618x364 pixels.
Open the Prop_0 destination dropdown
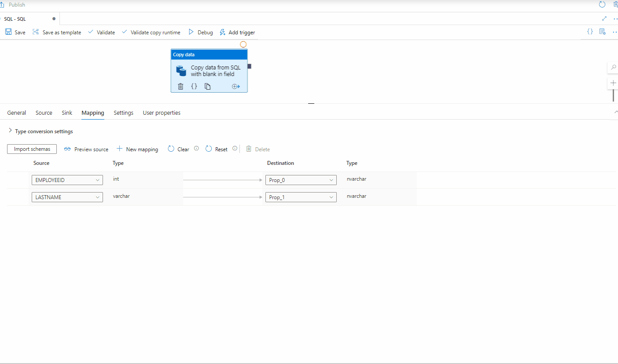tap(301, 180)
